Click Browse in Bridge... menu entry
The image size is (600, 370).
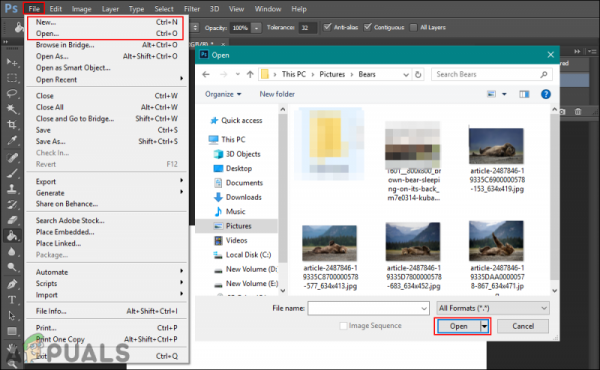coord(107,45)
